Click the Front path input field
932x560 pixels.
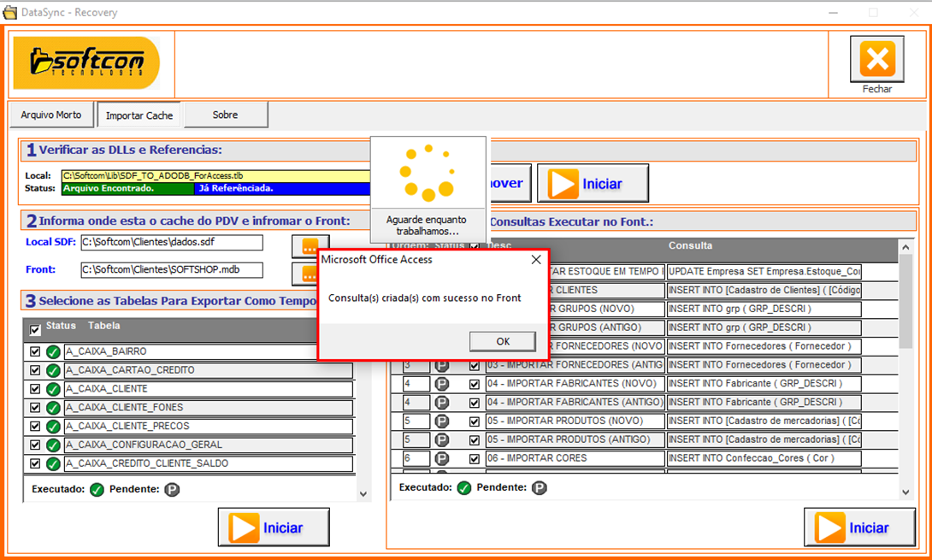click(x=172, y=270)
